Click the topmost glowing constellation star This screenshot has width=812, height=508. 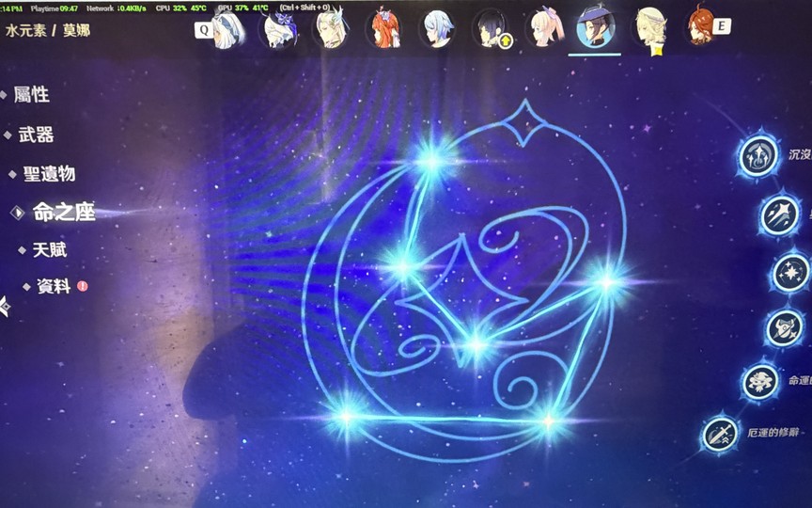(431, 161)
